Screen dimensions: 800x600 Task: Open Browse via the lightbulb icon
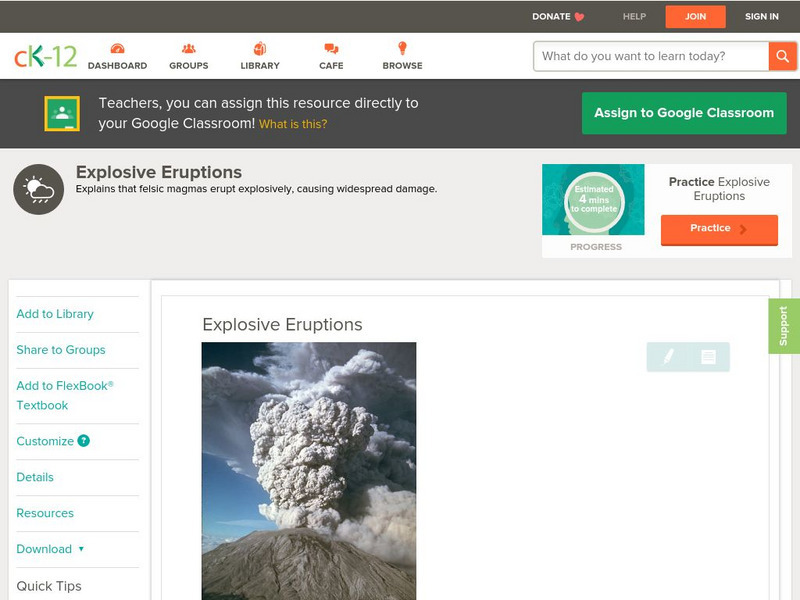[x=403, y=46]
